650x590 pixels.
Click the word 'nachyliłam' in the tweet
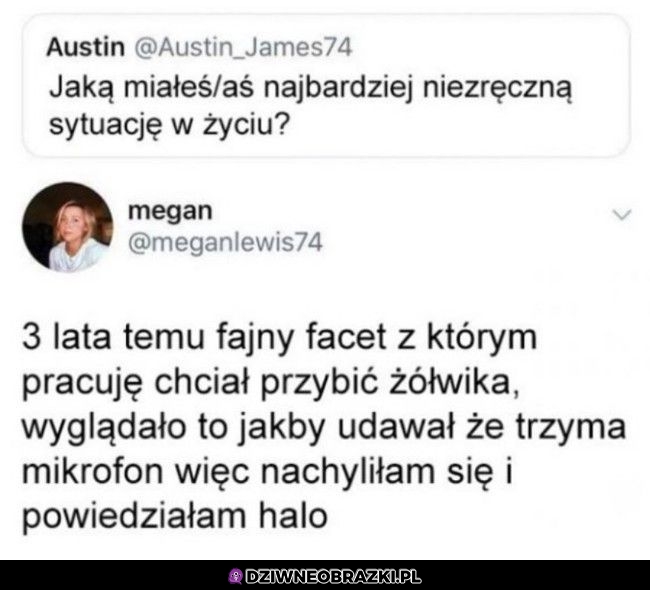pyautogui.click(x=348, y=473)
